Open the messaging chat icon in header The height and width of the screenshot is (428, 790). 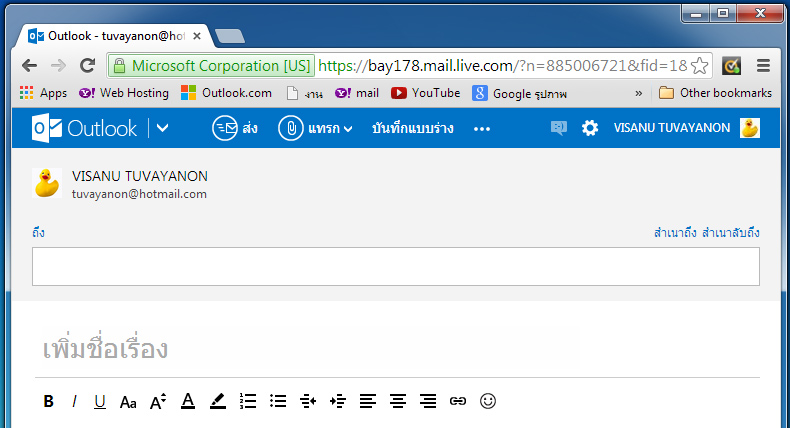(x=558, y=128)
